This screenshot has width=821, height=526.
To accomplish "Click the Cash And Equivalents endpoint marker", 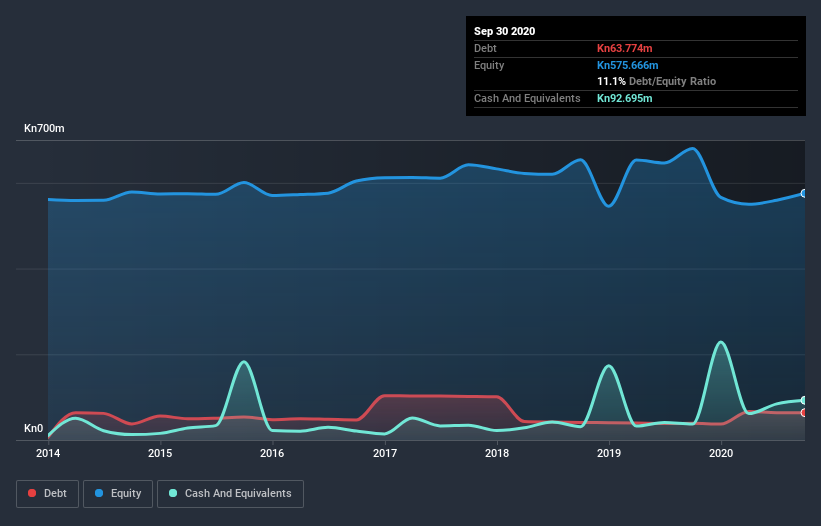I will (804, 400).
